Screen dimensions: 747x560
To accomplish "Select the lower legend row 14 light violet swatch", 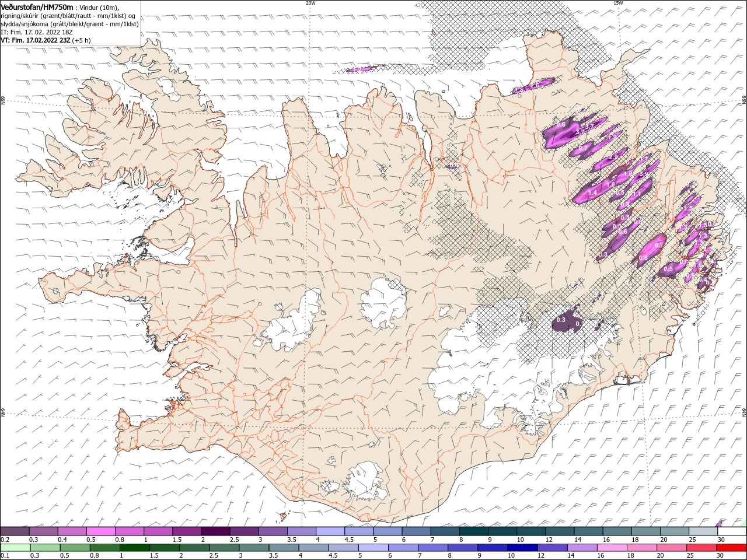I will point(582,548).
